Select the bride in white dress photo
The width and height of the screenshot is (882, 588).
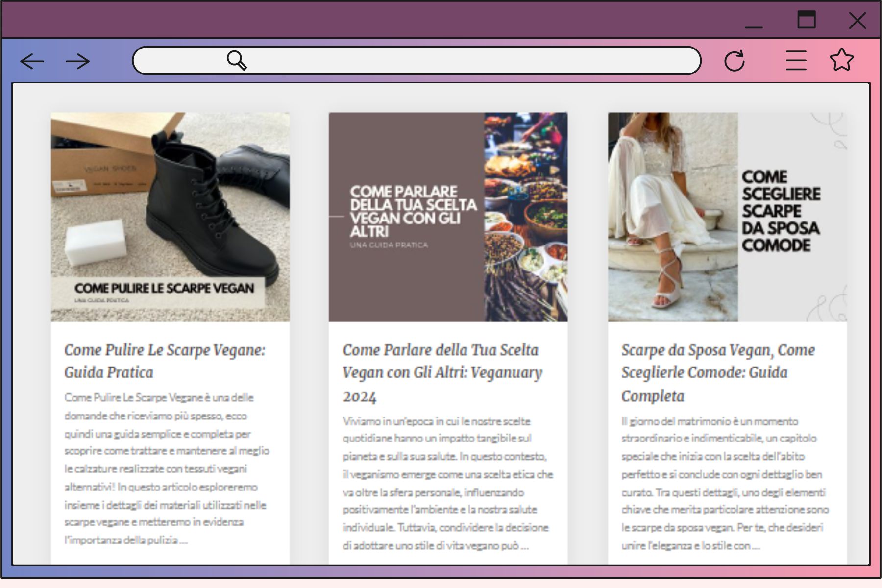672,217
